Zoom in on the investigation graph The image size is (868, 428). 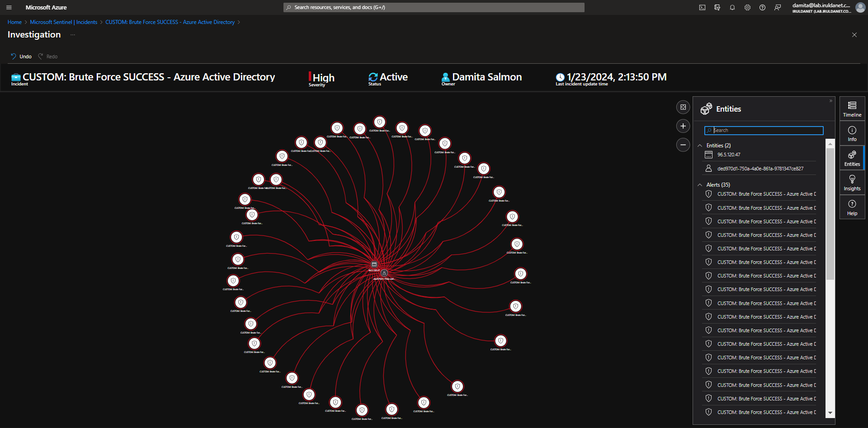coord(683,126)
